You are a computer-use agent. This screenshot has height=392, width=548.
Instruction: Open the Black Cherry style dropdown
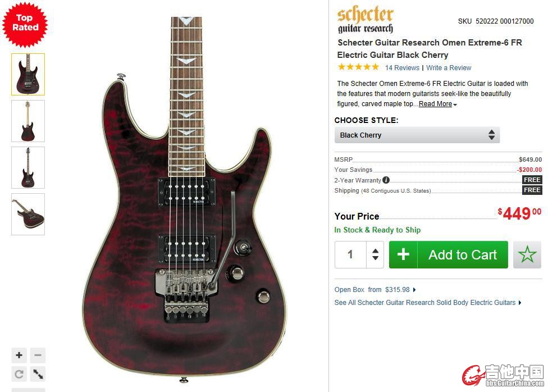[417, 135]
